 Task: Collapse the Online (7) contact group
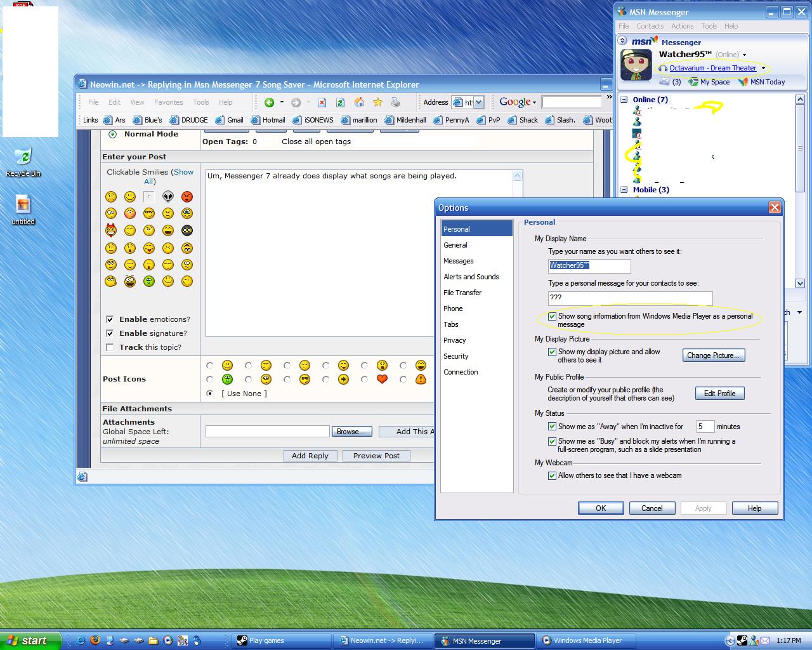tap(624, 100)
